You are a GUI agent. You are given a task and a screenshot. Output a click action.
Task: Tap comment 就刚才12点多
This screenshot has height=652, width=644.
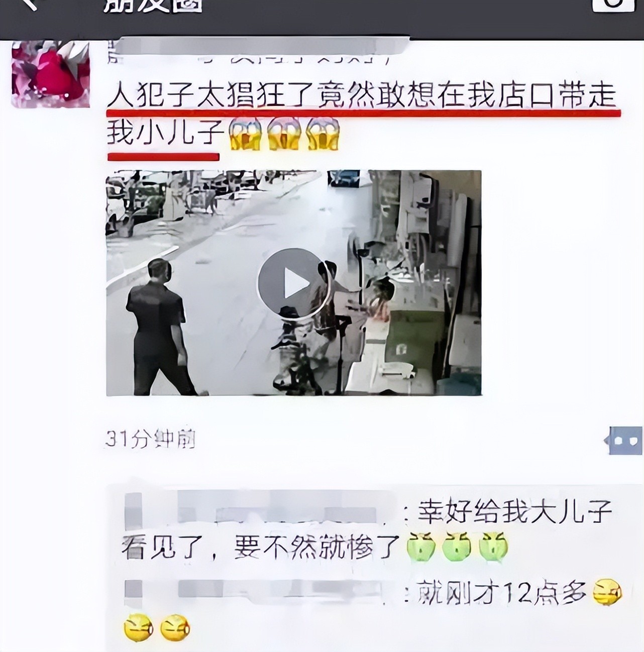(x=502, y=594)
